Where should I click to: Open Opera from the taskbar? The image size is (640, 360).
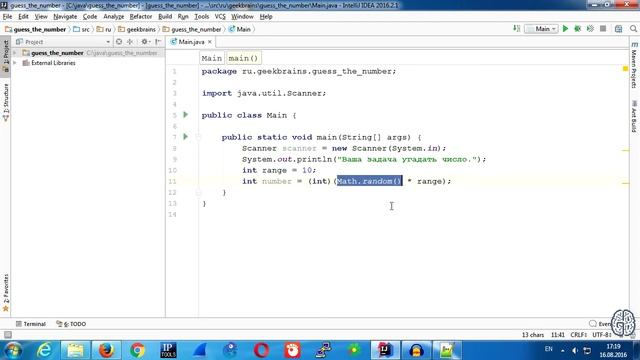[261, 350]
